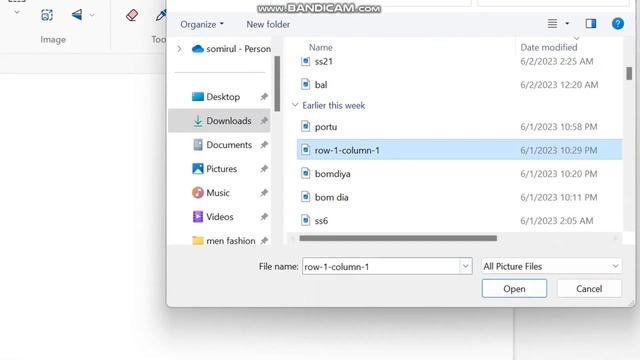This screenshot has height=360, width=640.
Task: Click the pin icon next to Music
Action: tap(264, 193)
